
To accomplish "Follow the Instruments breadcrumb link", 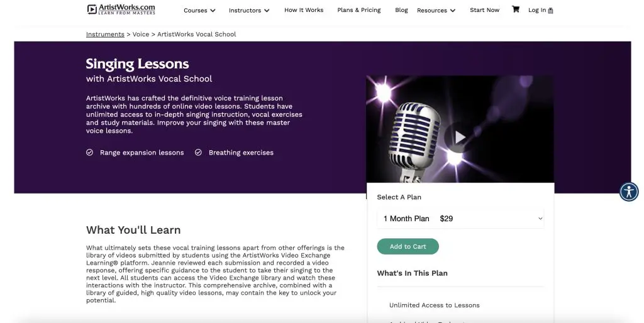I will pyautogui.click(x=105, y=34).
